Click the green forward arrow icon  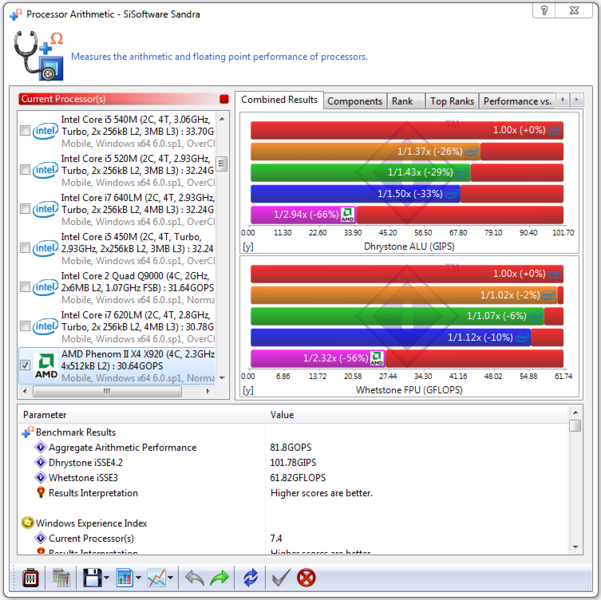coord(219,578)
